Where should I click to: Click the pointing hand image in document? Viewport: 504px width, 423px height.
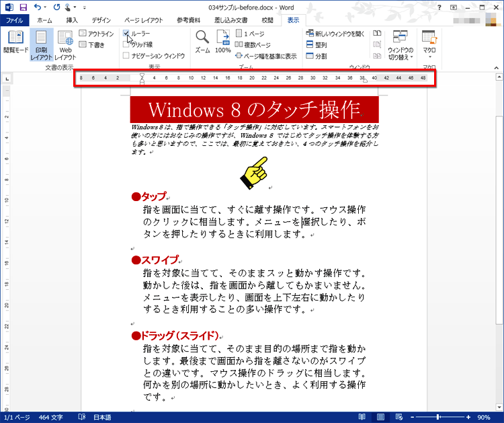point(254,173)
